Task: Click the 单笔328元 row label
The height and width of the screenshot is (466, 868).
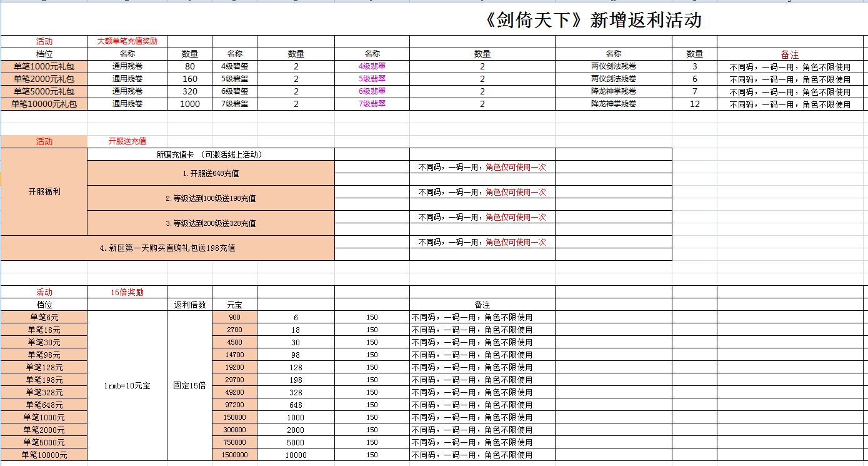Action: pos(44,392)
